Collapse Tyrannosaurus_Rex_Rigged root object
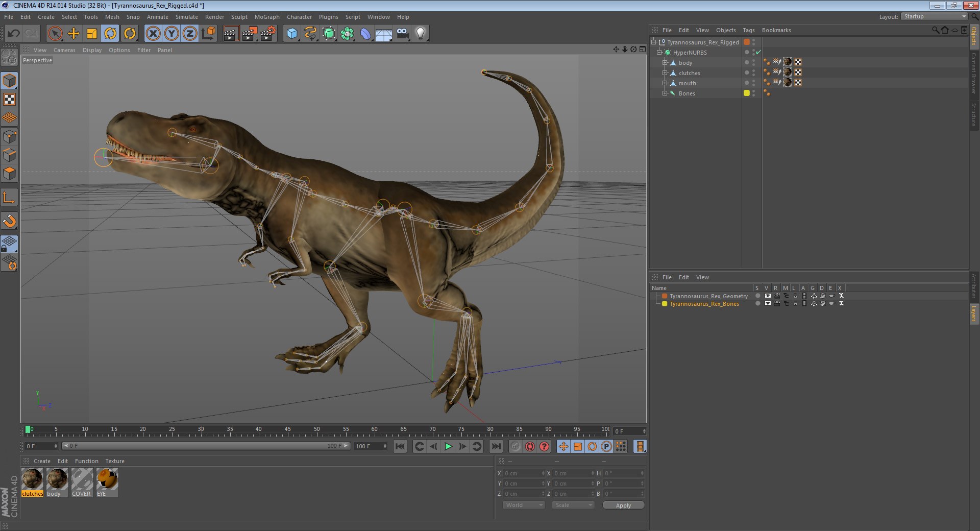The width and height of the screenshot is (980, 531). 654,42
